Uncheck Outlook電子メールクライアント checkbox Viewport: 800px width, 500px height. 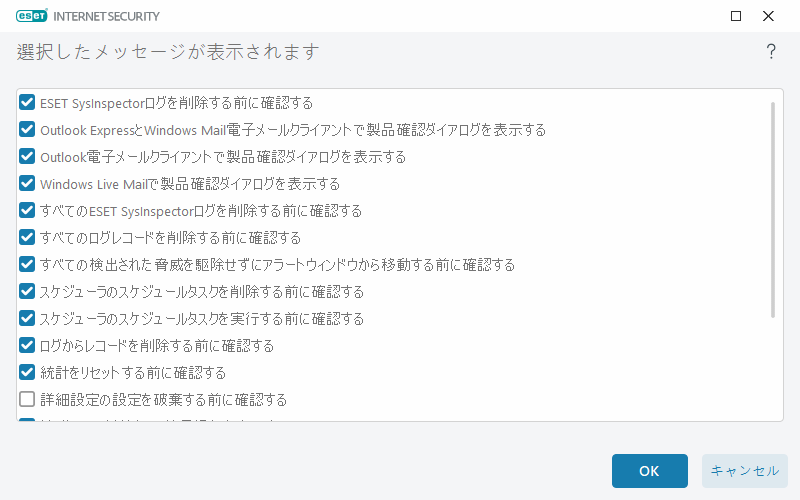pyautogui.click(x=27, y=157)
